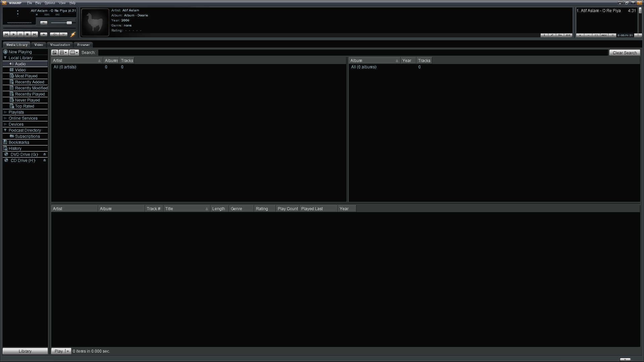Pause the current track

[20, 34]
